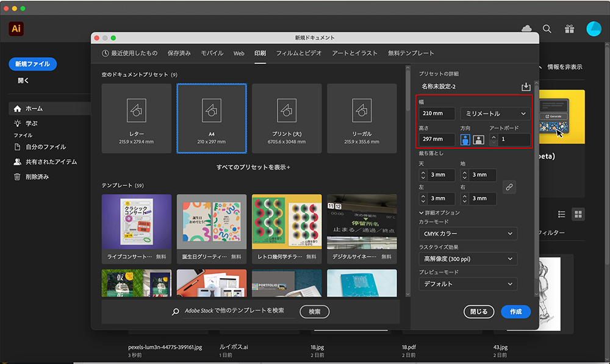Open the 最近使用したもの tab

130,53
